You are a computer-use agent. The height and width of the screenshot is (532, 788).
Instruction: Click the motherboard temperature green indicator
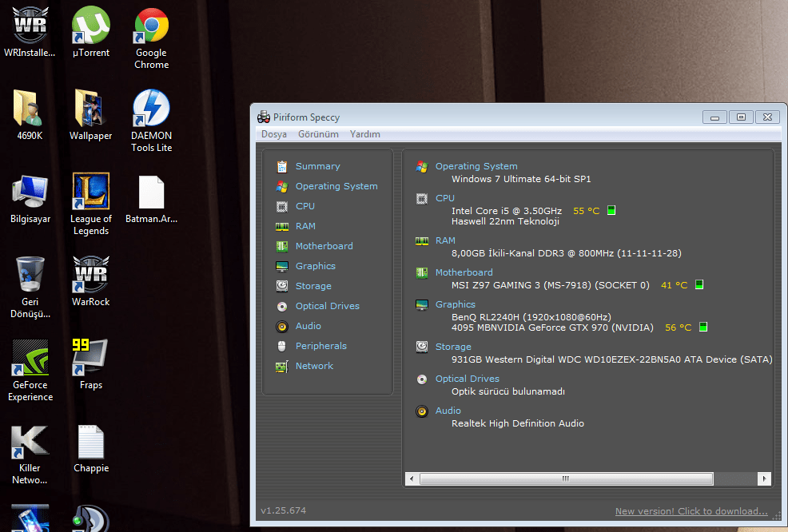699,284
